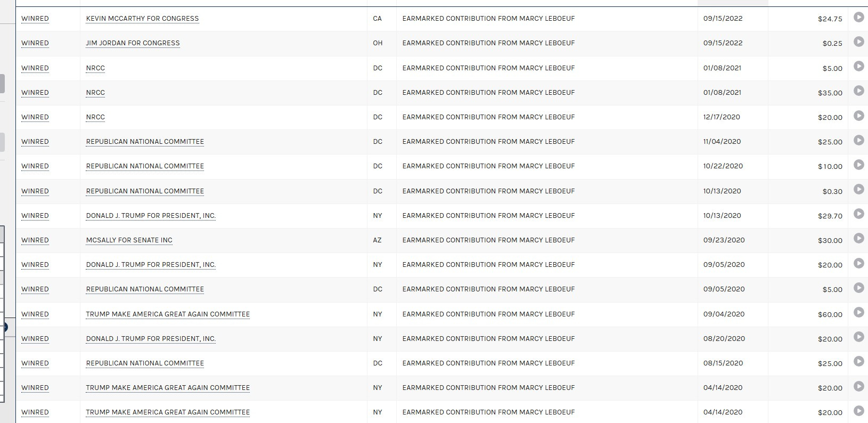Image resolution: width=868 pixels, height=423 pixels.
Task: Expand arrow for Republican National Committee 09/05/2020 row
Action: (x=858, y=288)
